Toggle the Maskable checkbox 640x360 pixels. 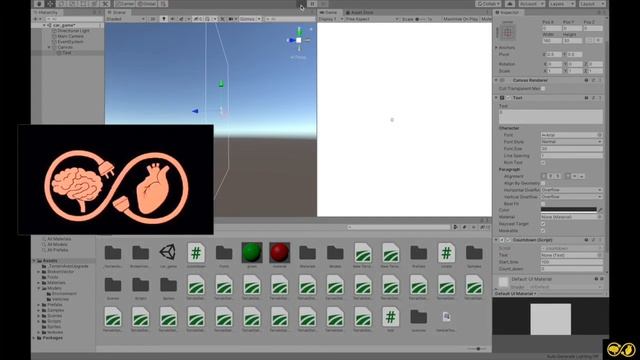coord(543,231)
